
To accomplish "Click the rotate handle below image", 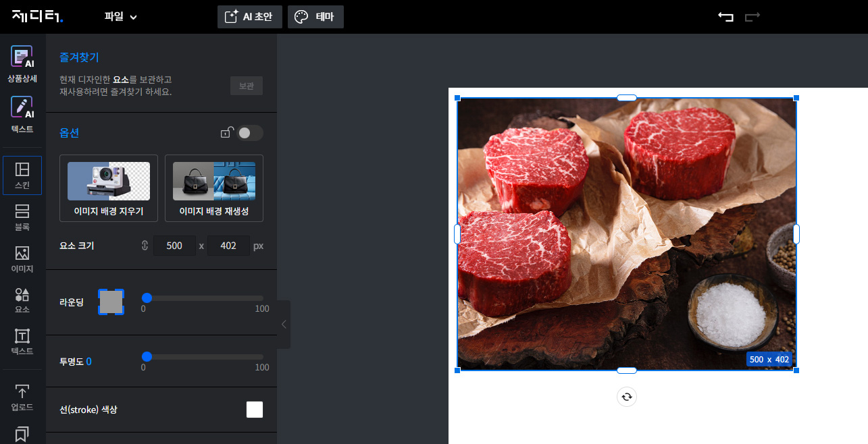I will pyautogui.click(x=626, y=397).
